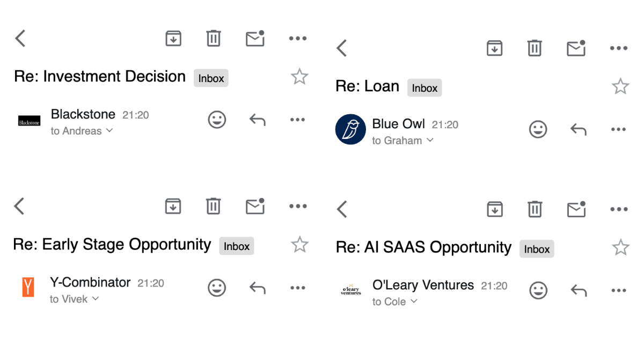Expand recipient details next to 'to Graham'
The height and width of the screenshot is (338, 644).
coord(430,141)
